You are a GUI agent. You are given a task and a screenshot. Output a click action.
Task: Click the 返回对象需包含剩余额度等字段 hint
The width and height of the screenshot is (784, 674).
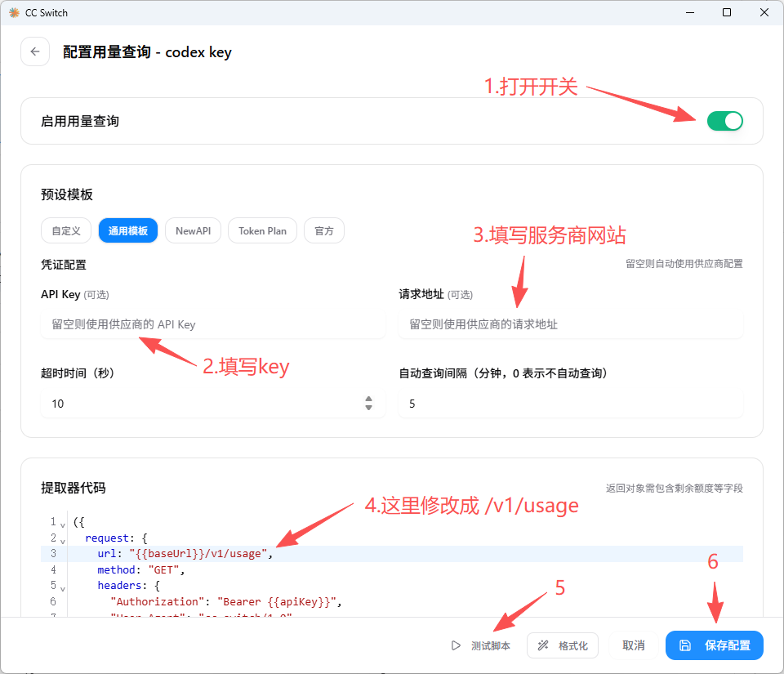click(x=675, y=488)
